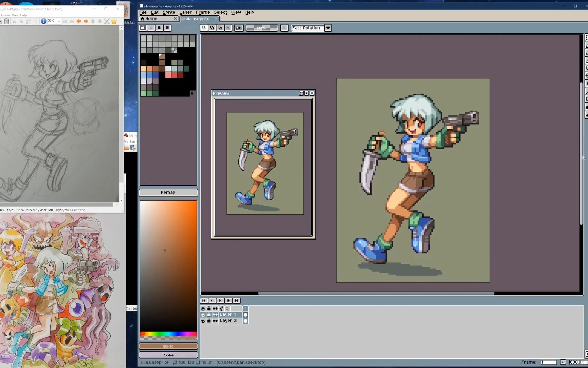
Task: Toggle visibility of Layer 2
Action: tap(203, 321)
